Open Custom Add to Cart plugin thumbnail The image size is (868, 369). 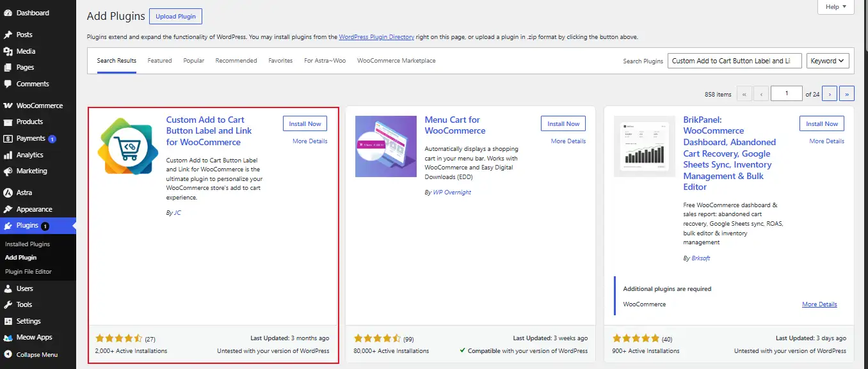pos(128,146)
